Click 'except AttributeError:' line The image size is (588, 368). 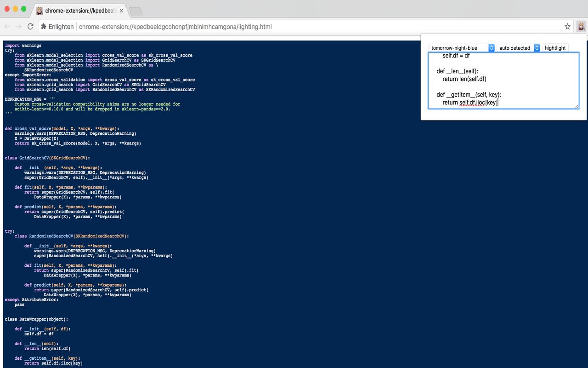coord(32,299)
